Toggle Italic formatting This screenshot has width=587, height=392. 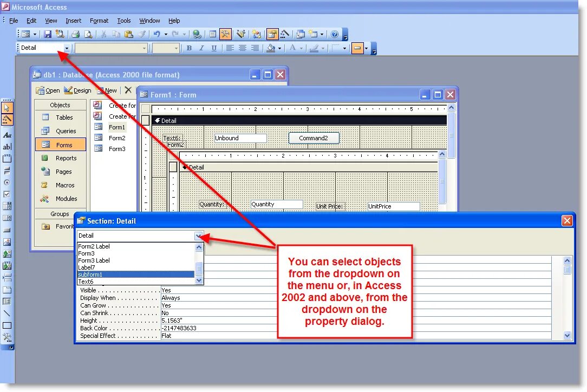pyautogui.click(x=201, y=48)
